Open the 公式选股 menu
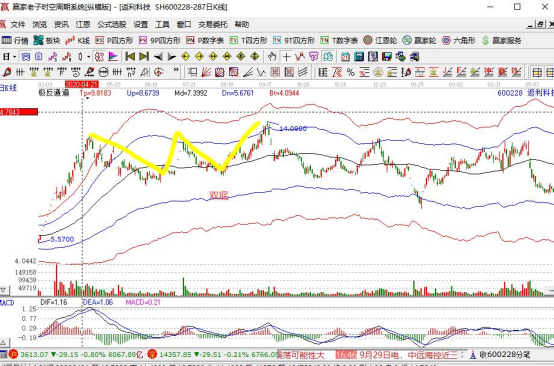554x366 pixels. point(112,24)
